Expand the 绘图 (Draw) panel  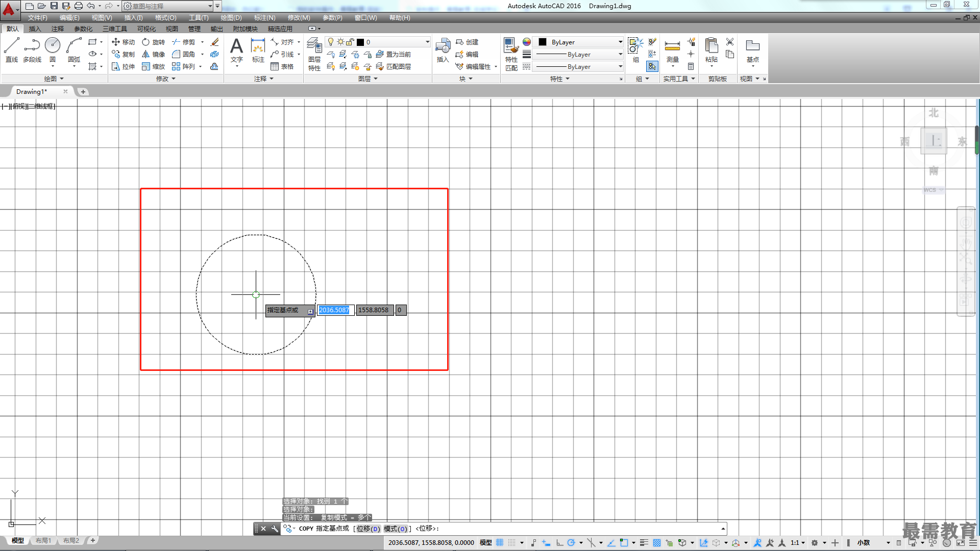54,79
